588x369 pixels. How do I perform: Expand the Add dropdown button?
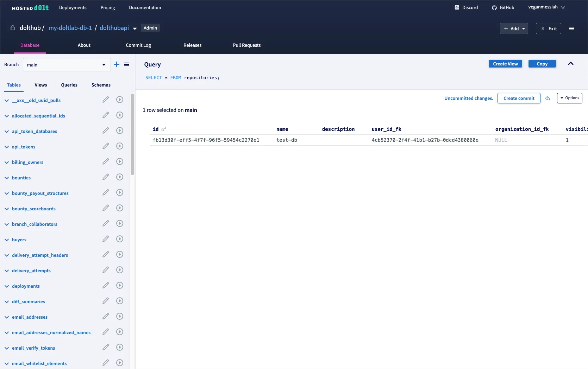(514, 28)
